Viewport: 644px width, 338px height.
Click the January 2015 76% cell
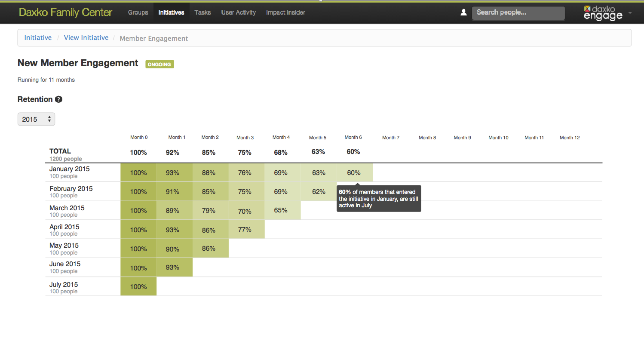[x=246, y=172]
